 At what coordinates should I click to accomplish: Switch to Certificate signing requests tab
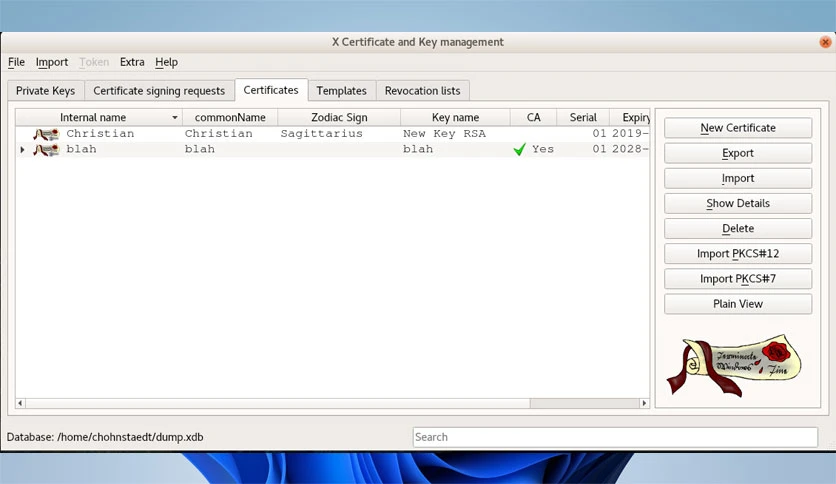click(x=159, y=91)
